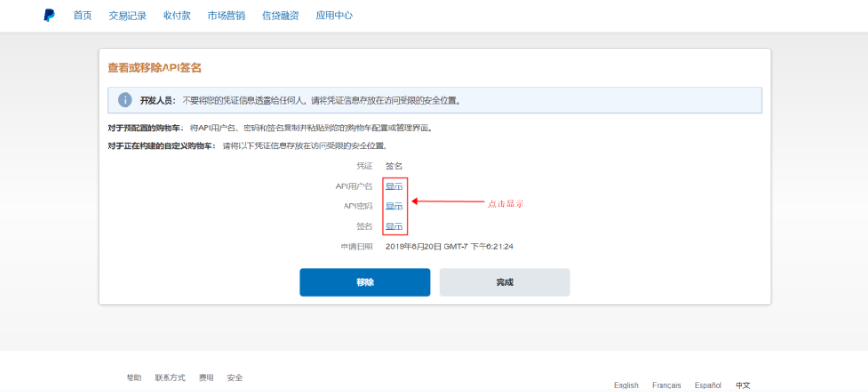Click the API用户名 label
This screenshot has height=392, width=868.
[354, 186]
